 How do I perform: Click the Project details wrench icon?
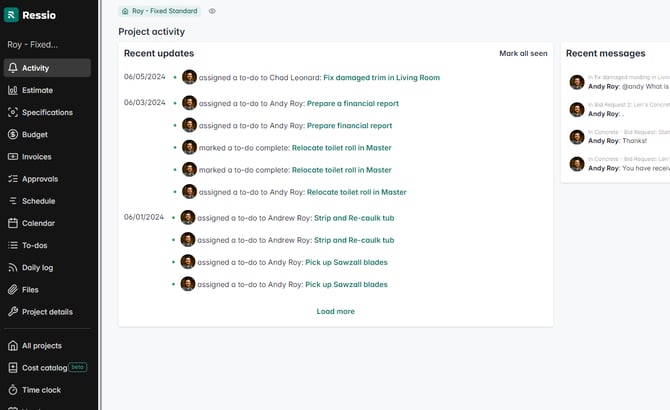point(13,312)
